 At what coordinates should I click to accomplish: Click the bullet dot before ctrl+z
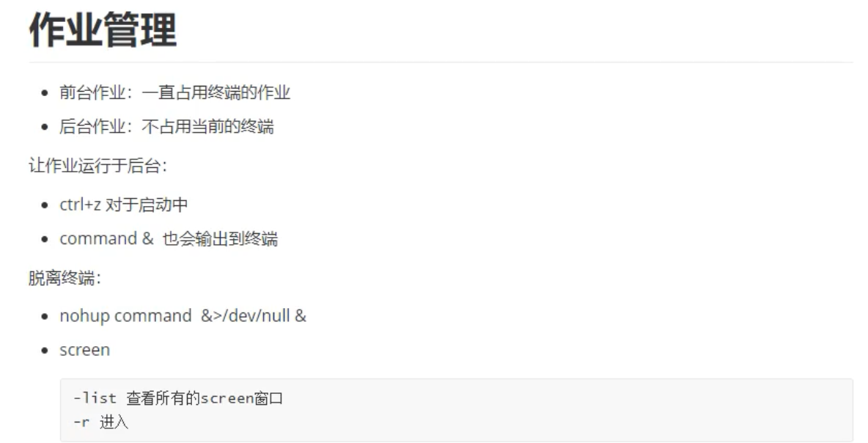coord(45,205)
